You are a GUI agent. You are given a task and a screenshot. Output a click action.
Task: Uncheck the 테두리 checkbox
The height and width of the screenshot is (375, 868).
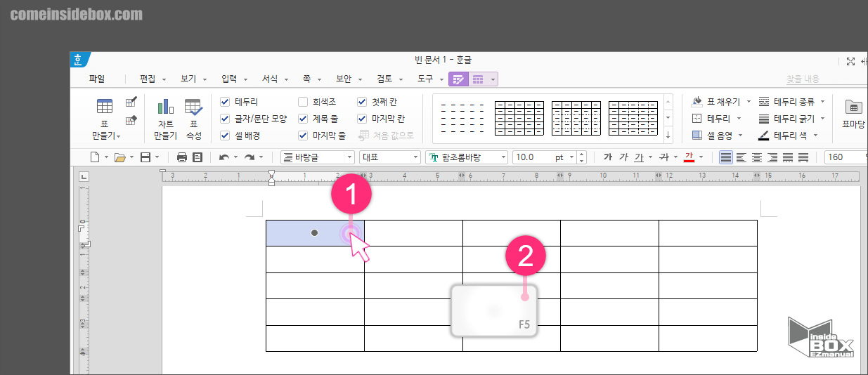(x=225, y=102)
